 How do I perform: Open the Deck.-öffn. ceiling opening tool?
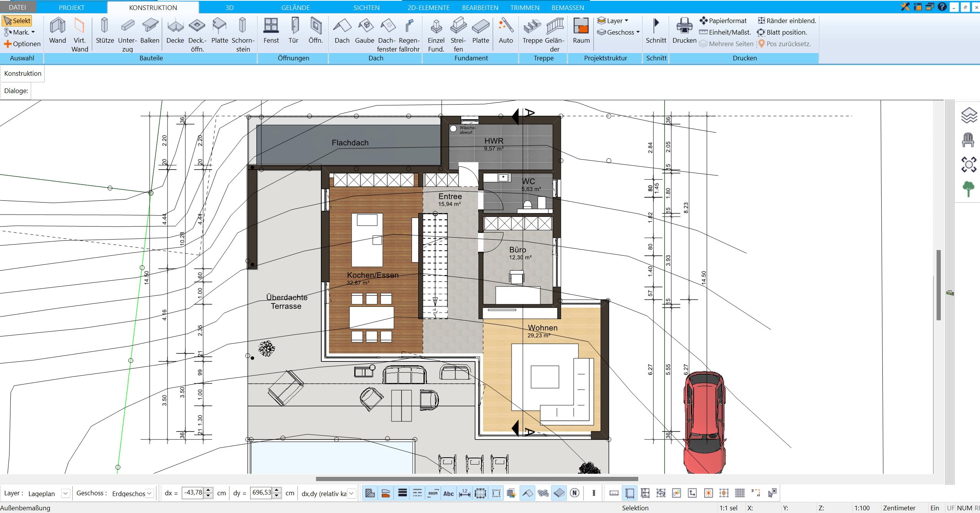[x=197, y=35]
